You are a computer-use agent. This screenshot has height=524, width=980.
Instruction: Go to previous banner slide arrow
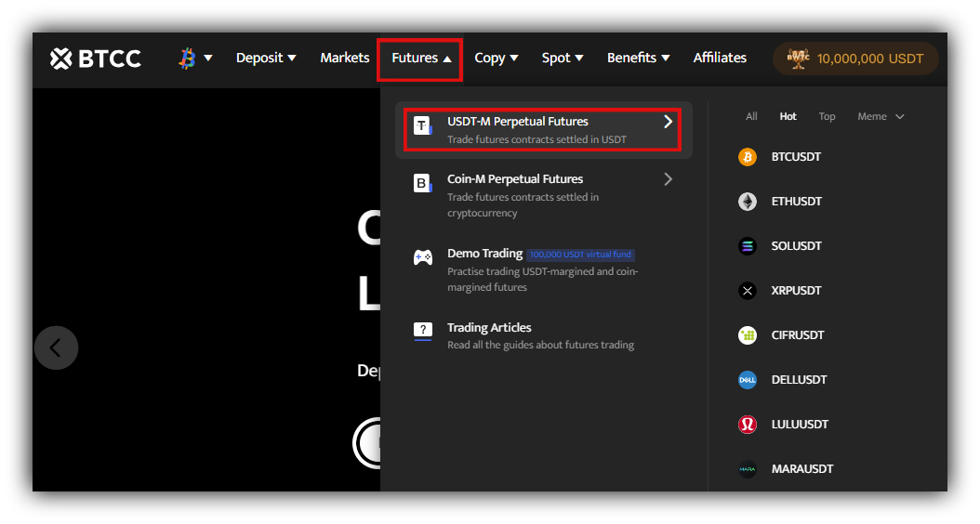click(x=56, y=347)
